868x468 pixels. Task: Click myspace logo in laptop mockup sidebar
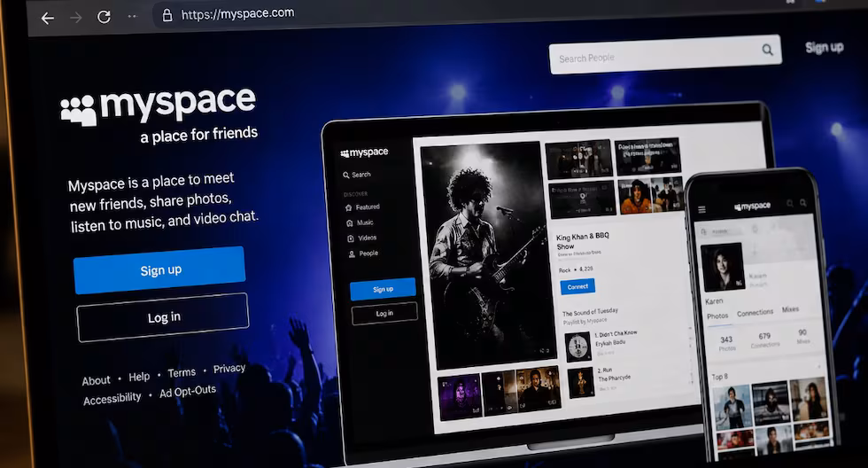(364, 152)
